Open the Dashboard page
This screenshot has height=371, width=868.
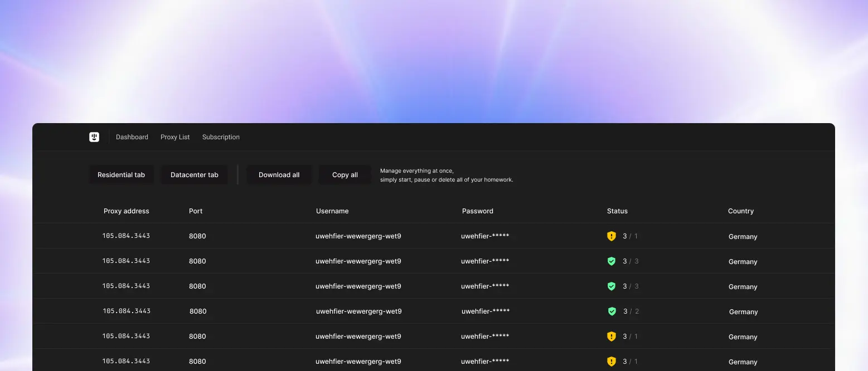coord(132,136)
